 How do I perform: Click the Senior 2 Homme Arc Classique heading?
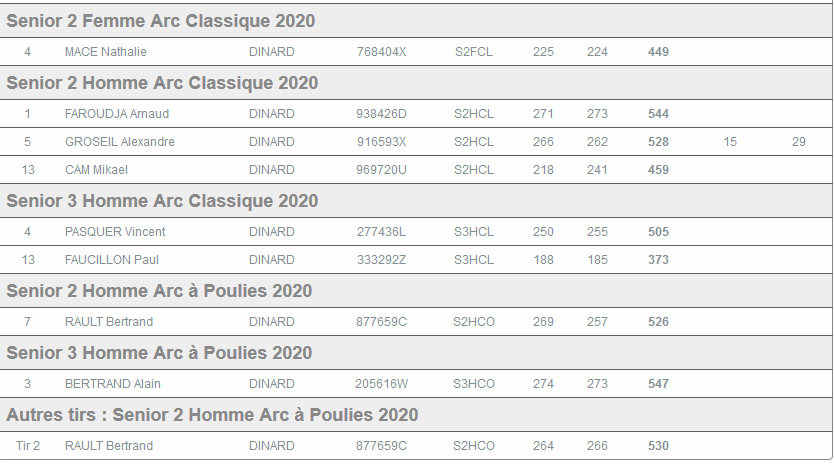pyautogui.click(x=162, y=83)
